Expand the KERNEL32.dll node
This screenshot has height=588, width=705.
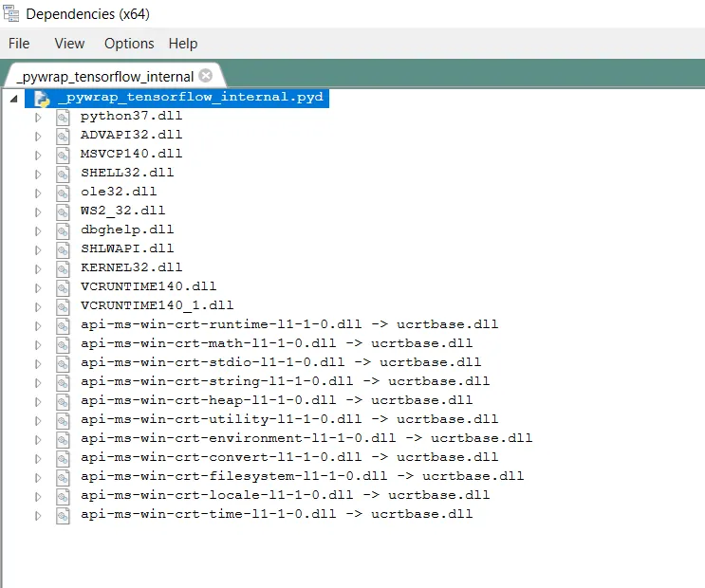pos(38,268)
